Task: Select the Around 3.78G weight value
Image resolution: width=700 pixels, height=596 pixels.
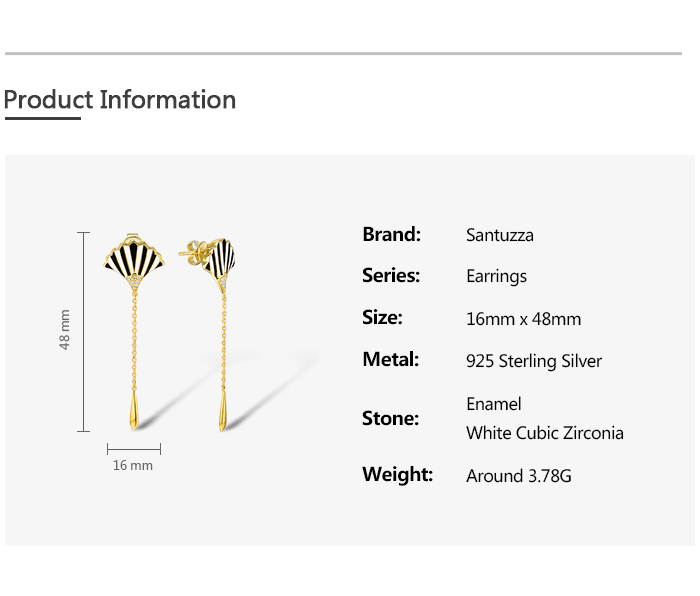Action: pos(519,476)
